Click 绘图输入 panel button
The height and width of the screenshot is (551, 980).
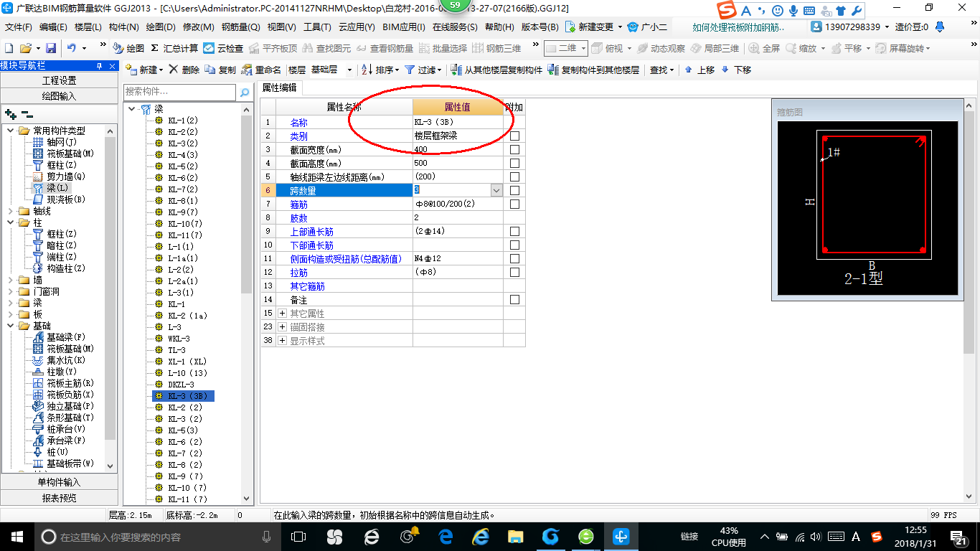(59, 95)
